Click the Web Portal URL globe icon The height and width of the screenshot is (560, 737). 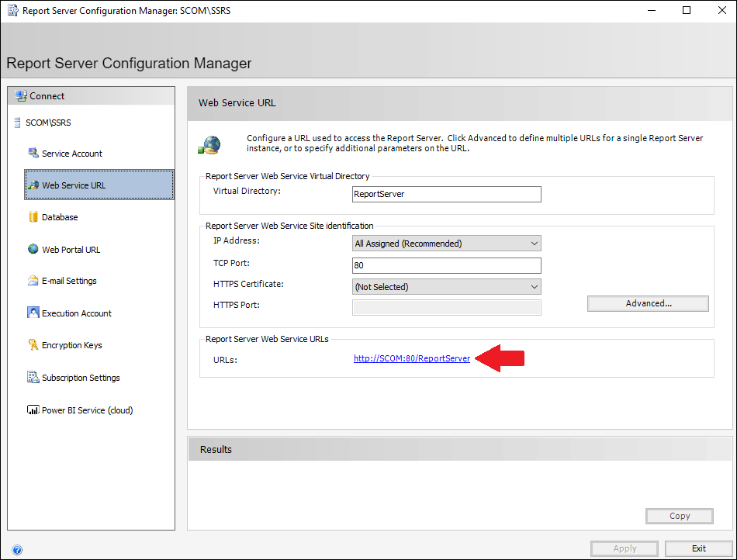(x=33, y=249)
